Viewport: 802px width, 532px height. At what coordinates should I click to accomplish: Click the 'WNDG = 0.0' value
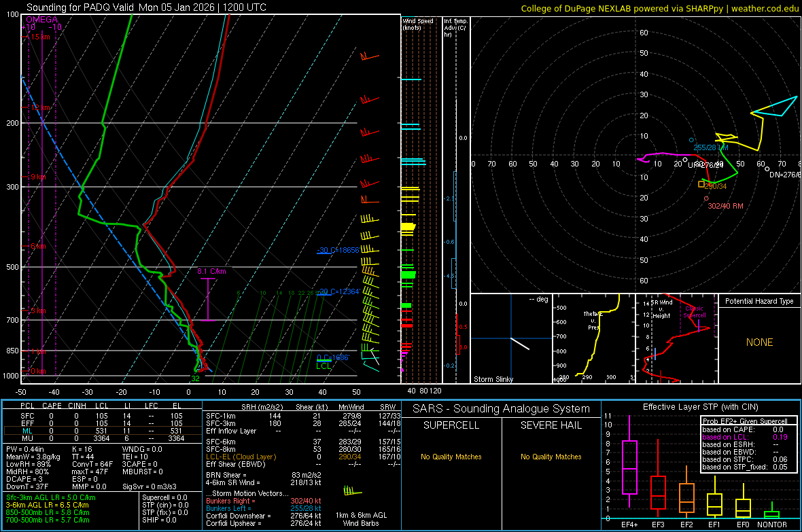(142, 449)
